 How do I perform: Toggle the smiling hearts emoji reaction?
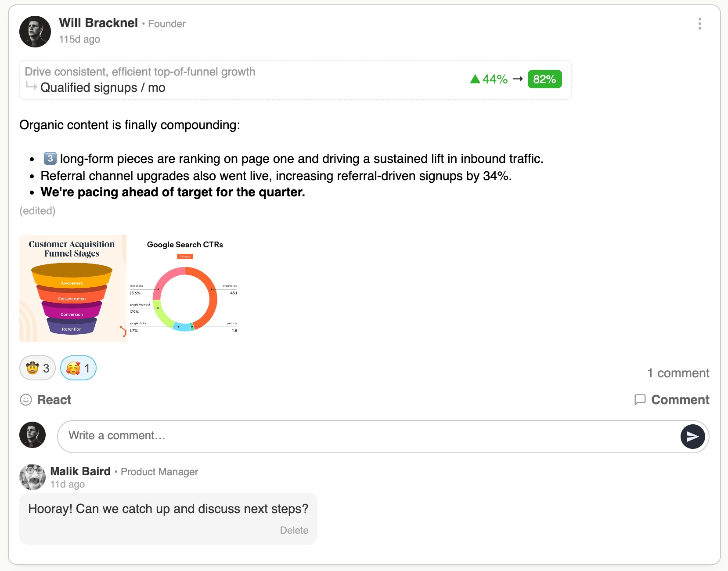point(78,368)
